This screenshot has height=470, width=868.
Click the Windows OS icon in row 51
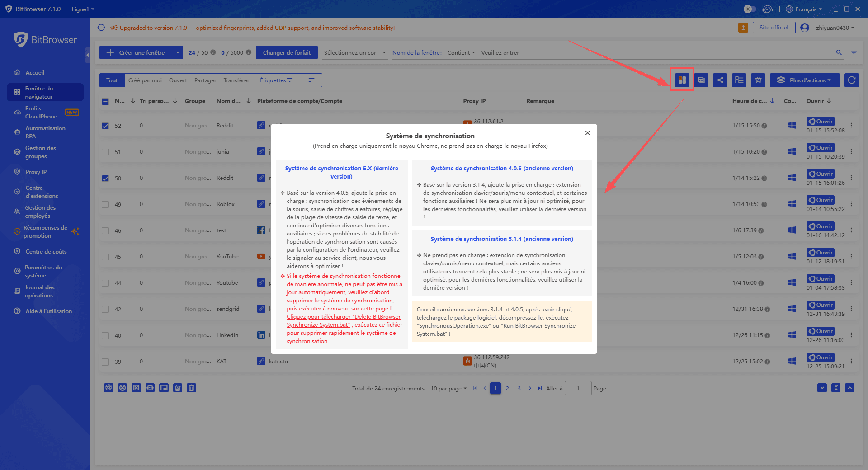792,151
